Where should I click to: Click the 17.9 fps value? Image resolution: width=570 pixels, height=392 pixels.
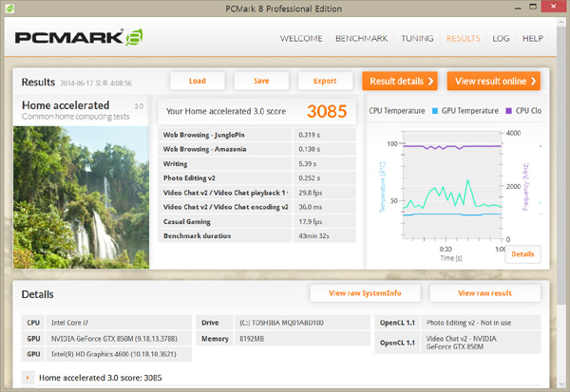311,221
